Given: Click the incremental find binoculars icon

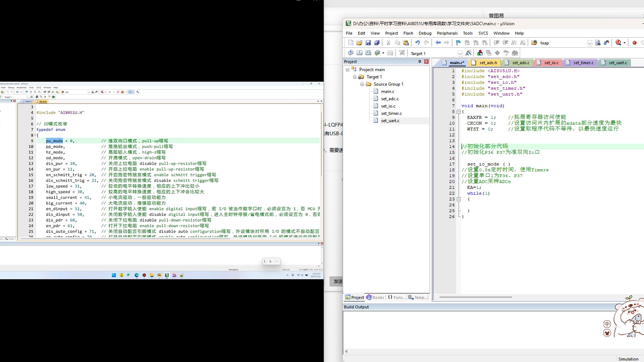Looking at the screenshot, I should point(606,43).
